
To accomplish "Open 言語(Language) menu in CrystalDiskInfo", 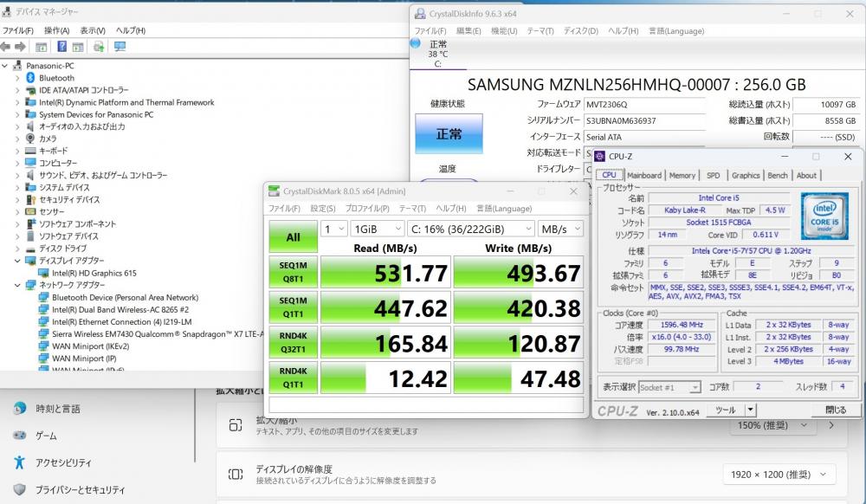I will pyautogui.click(x=676, y=31).
